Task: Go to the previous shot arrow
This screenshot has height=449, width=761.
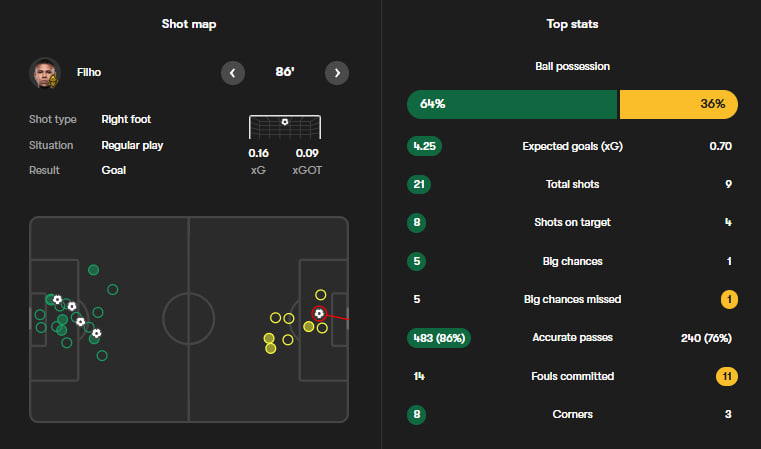Action: (x=232, y=73)
